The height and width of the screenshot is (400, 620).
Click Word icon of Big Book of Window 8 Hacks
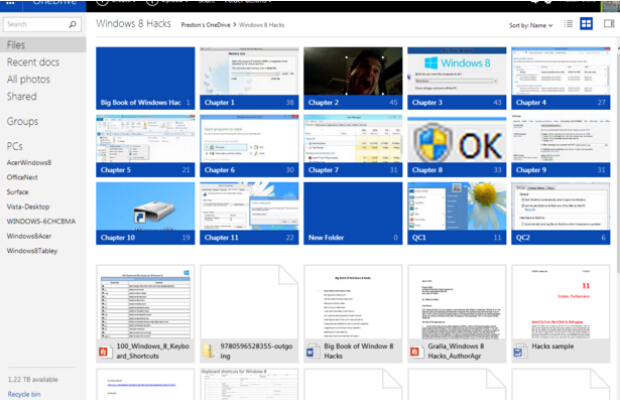tap(312, 351)
